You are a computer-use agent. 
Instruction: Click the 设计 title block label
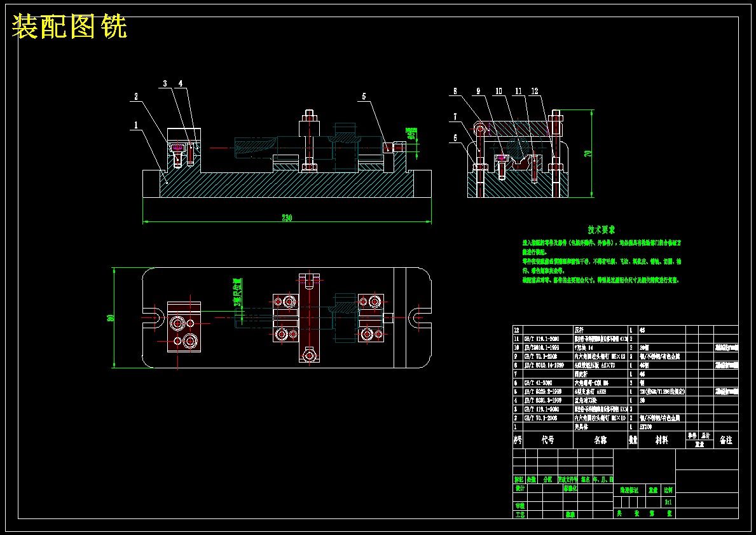click(x=519, y=488)
